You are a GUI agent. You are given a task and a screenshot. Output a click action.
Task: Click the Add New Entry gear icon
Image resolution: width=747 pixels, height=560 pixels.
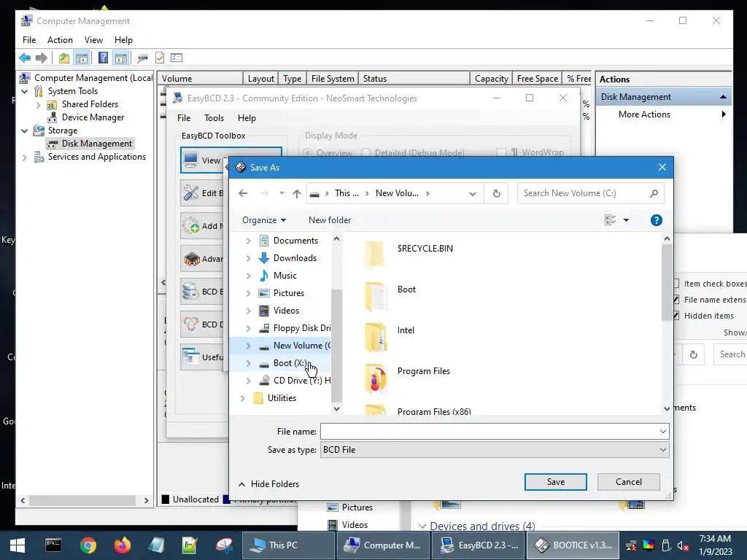click(191, 226)
